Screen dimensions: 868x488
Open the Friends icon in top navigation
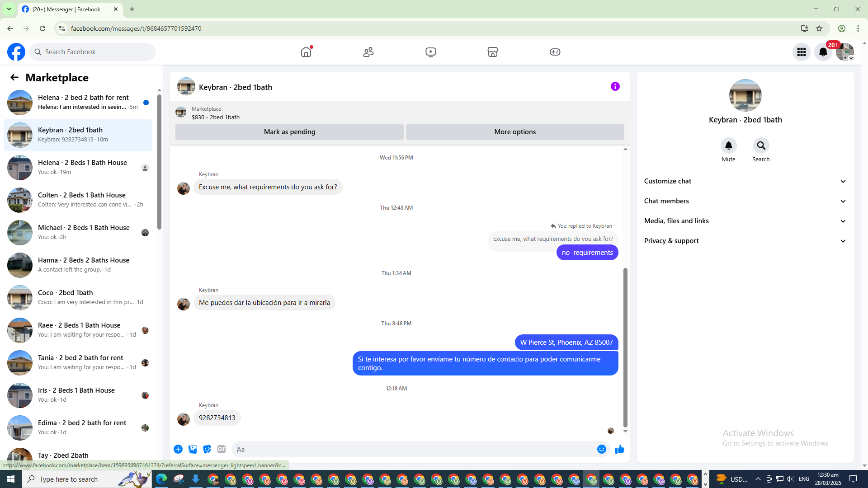[368, 52]
